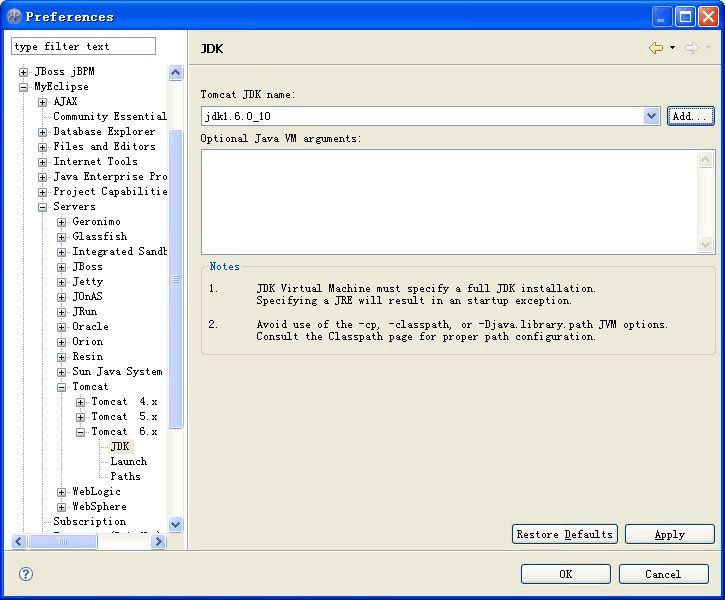725x600 pixels.
Task: Expand the Orion server node
Action: (x=61, y=342)
